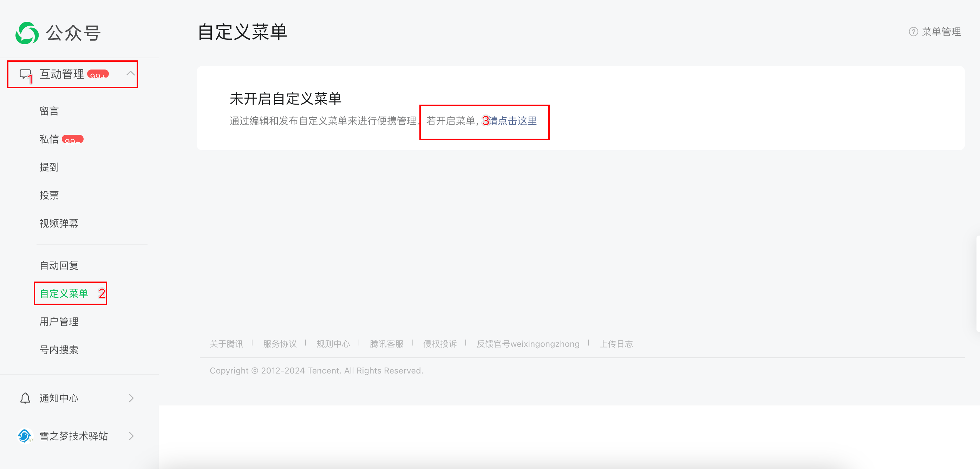The image size is (980, 469).
Task: Expand the 通知中心 arrow
Action: pos(131,398)
